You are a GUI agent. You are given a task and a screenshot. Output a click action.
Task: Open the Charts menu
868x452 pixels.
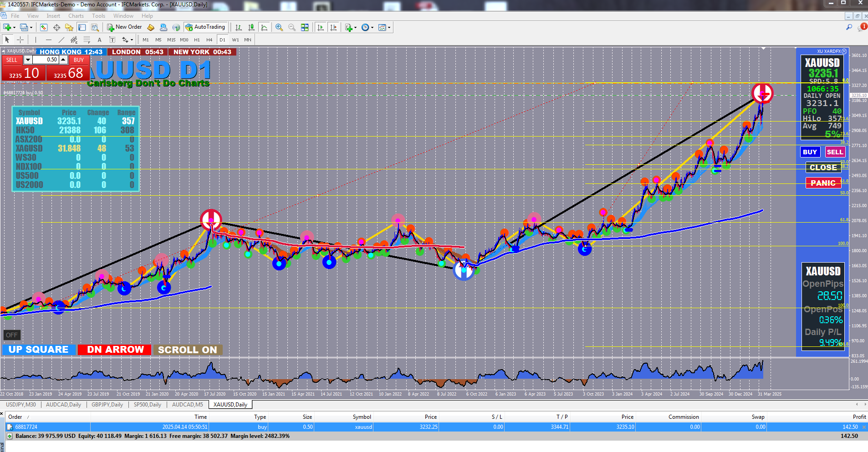[76, 16]
